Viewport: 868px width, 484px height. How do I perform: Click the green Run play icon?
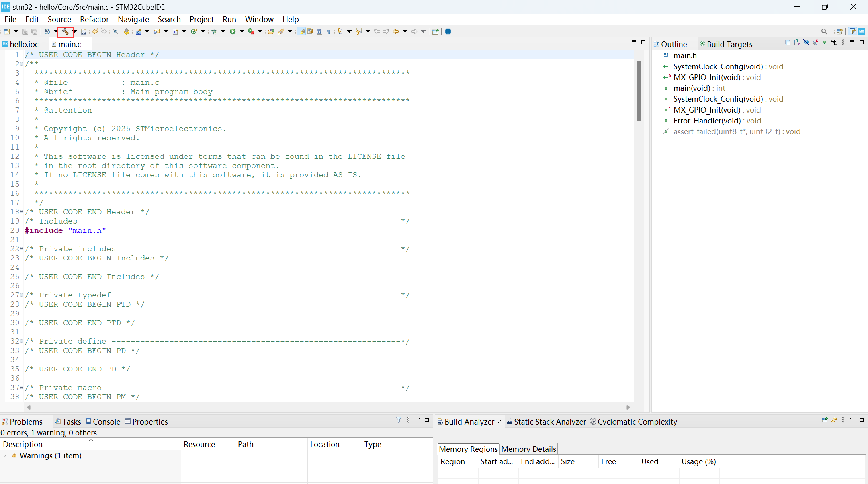pyautogui.click(x=233, y=31)
